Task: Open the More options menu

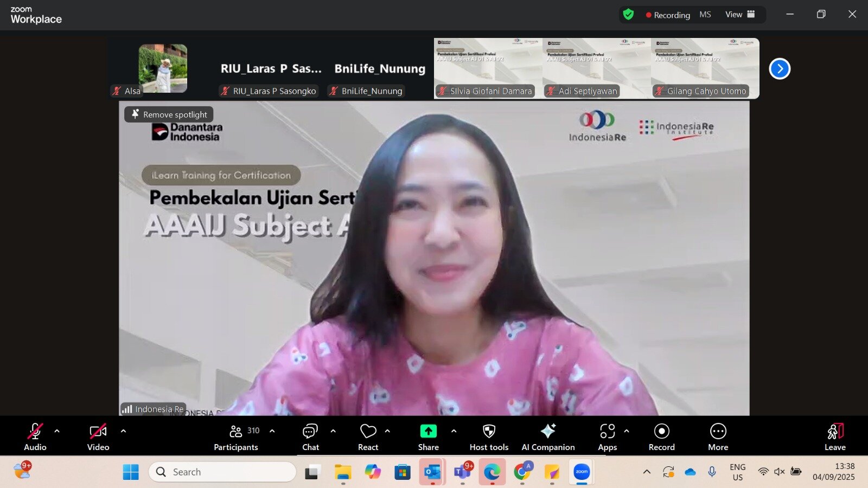Action: point(718,437)
